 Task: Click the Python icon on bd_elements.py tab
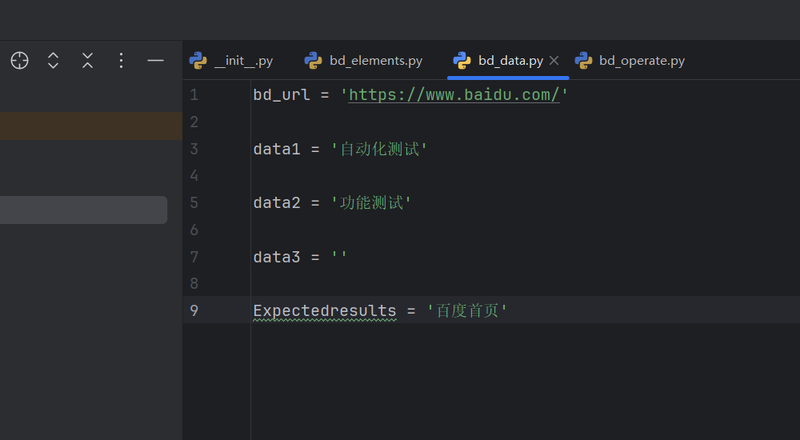314,61
